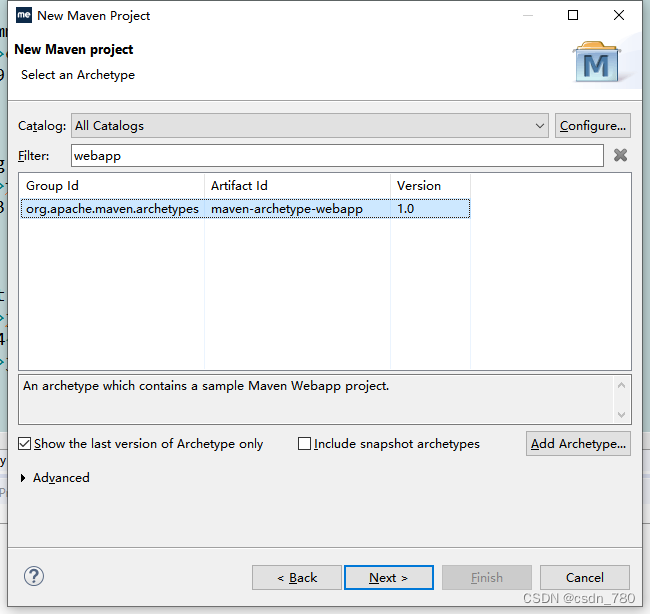Proceed with the Next button
650x614 pixels.
point(389,578)
